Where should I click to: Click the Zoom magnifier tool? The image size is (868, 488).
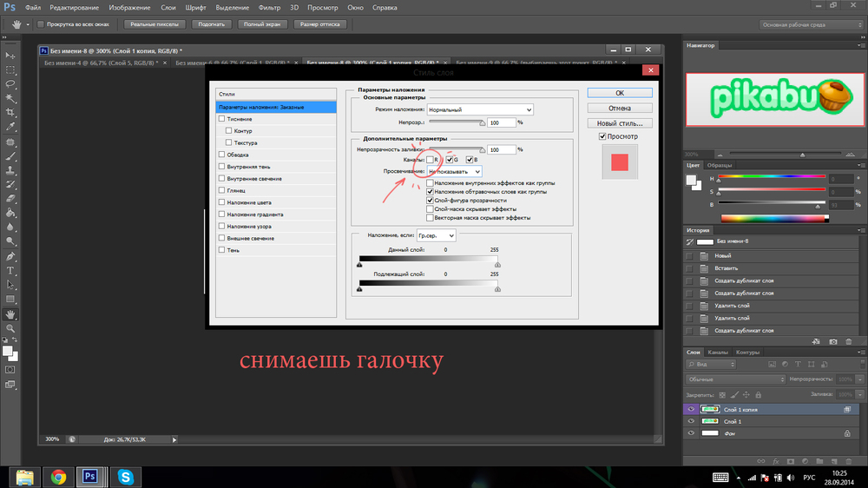coord(11,328)
